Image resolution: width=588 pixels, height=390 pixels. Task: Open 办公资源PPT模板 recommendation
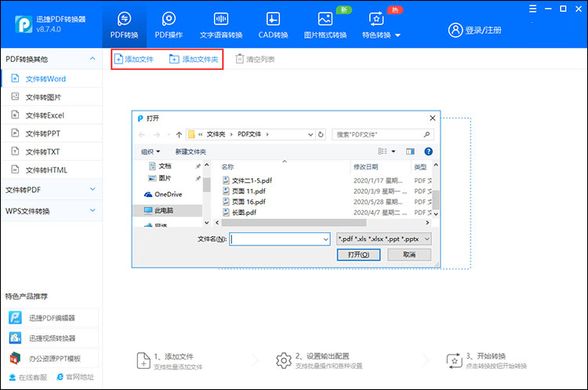[52, 359]
